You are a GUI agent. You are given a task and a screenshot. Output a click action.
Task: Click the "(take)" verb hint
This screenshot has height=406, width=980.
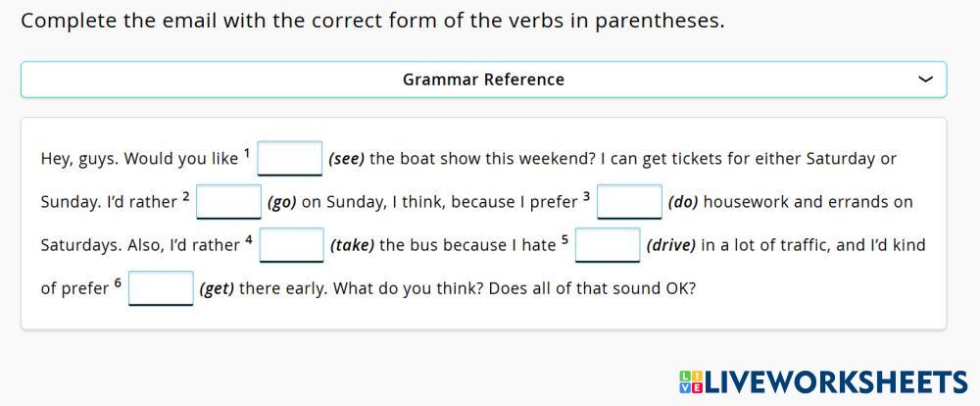point(352,245)
